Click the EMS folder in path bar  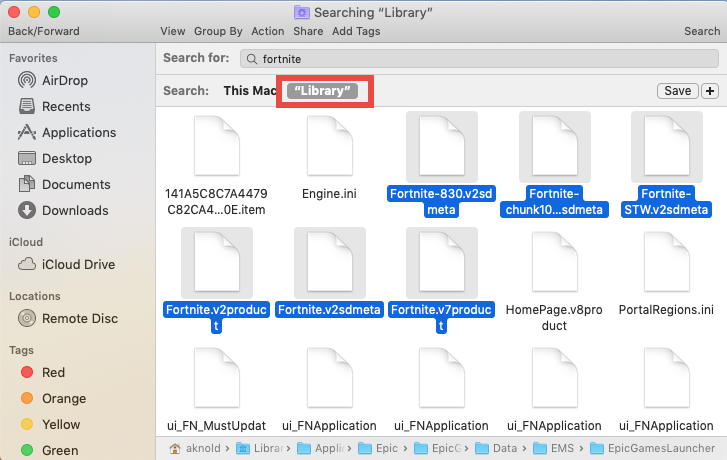pos(554,448)
